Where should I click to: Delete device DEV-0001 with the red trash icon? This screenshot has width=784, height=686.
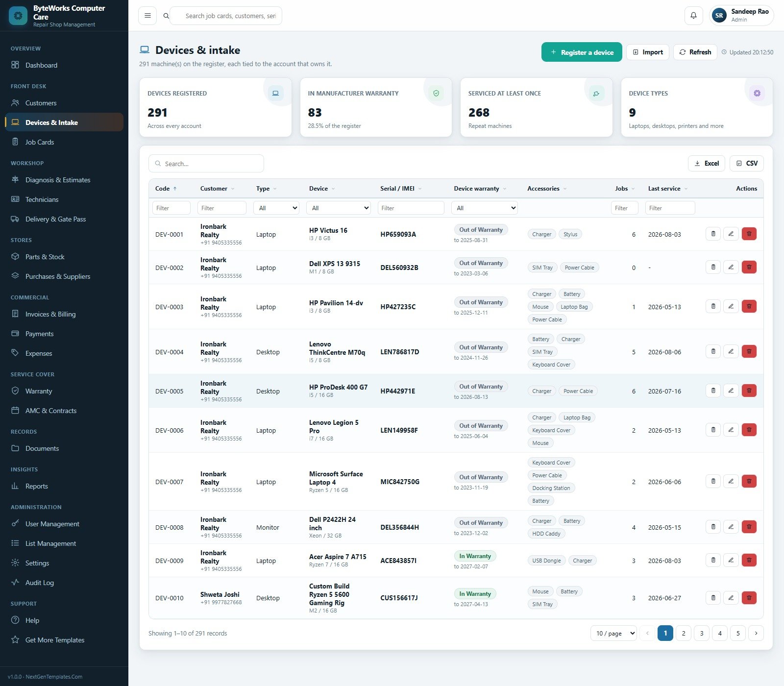click(x=749, y=234)
